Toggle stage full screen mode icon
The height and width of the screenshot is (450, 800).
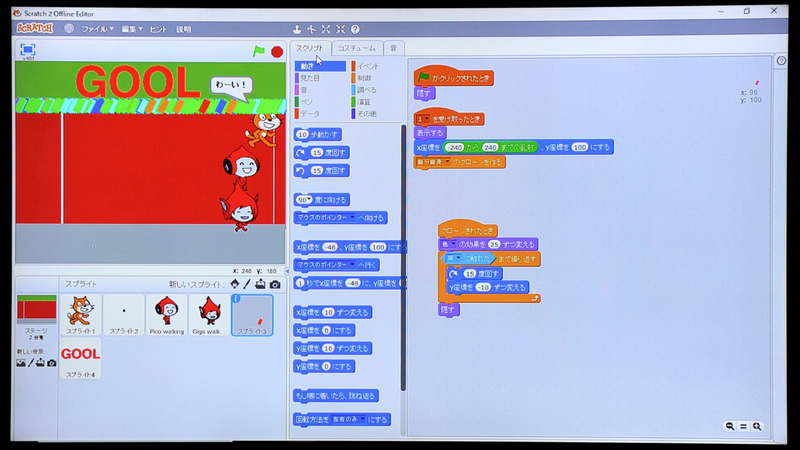click(x=28, y=49)
